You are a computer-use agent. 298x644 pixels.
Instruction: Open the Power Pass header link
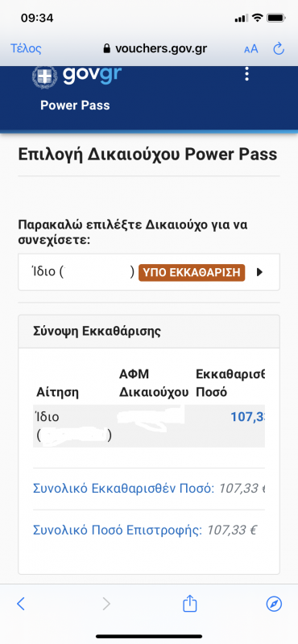click(75, 105)
